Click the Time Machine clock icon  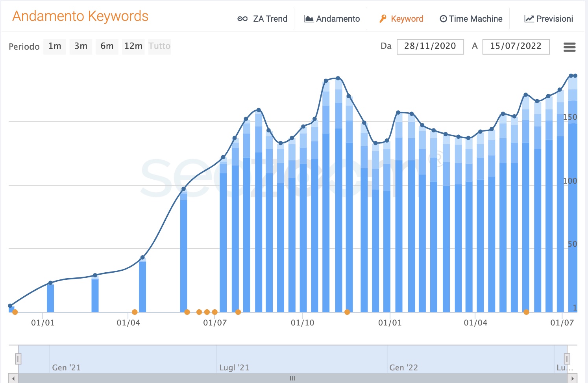pyautogui.click(x=443, y=19)
